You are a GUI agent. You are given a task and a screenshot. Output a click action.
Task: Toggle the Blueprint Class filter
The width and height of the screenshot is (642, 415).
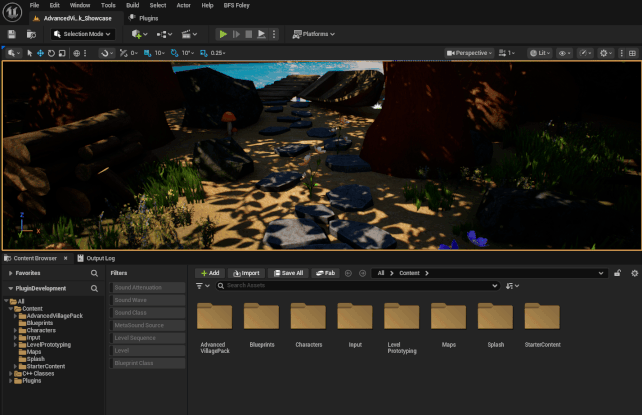point(147,363)
